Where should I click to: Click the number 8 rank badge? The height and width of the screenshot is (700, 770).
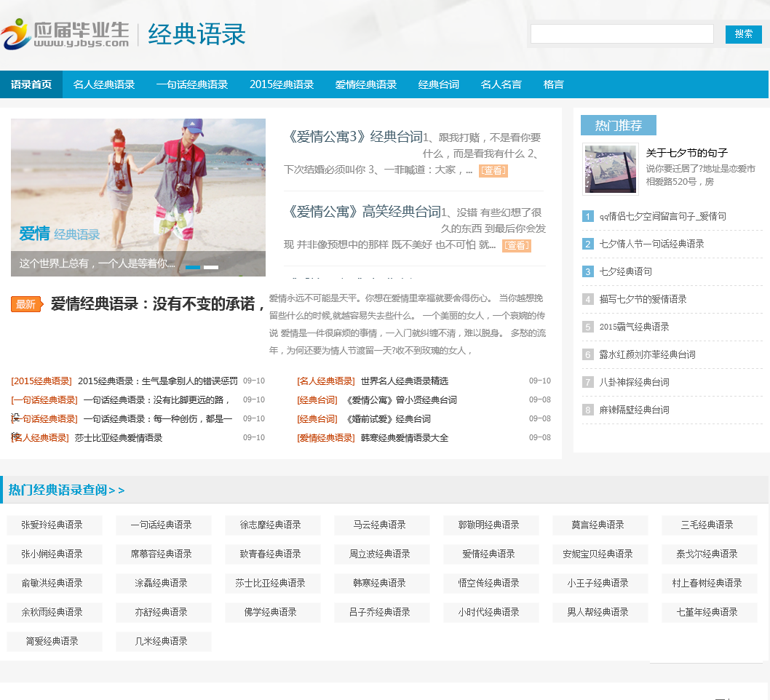588,410
